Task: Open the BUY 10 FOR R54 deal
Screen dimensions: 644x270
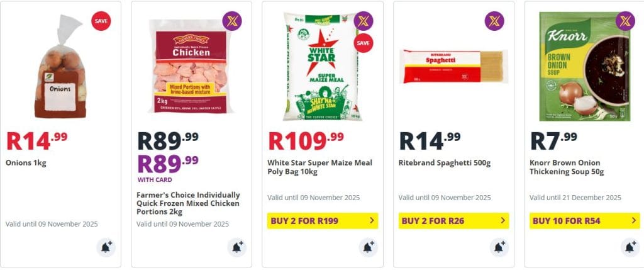Action: click(x=584, y=221)
